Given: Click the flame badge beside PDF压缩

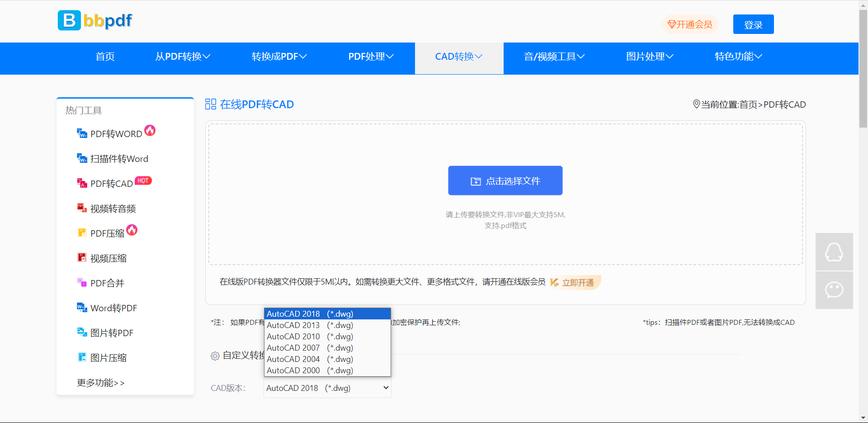Looking at the screenshot, I should pos(132,230).
